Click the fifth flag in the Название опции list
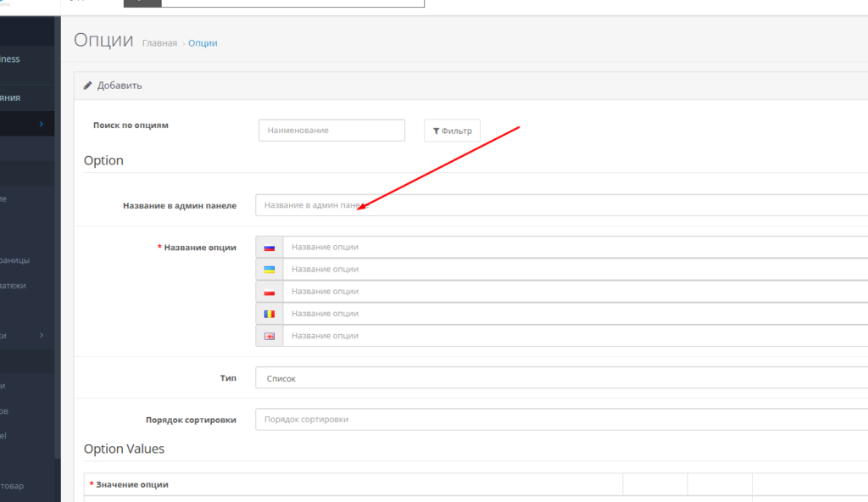 pos(270,336)
